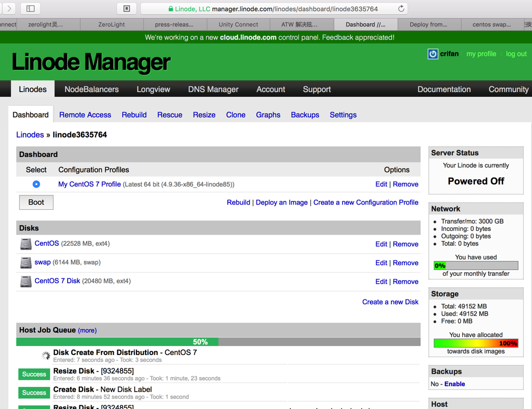Click the Boot button
The image size is (532, 409).
pyautogui.click(x=36, y=202)
